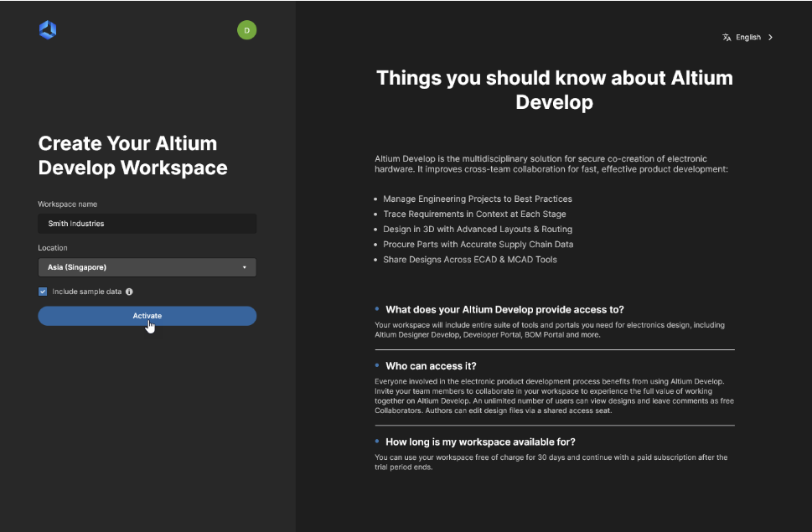The height and width of the screenshot is (532, 812).
Task: Open the green user avatar D
Action: (247, 30)
